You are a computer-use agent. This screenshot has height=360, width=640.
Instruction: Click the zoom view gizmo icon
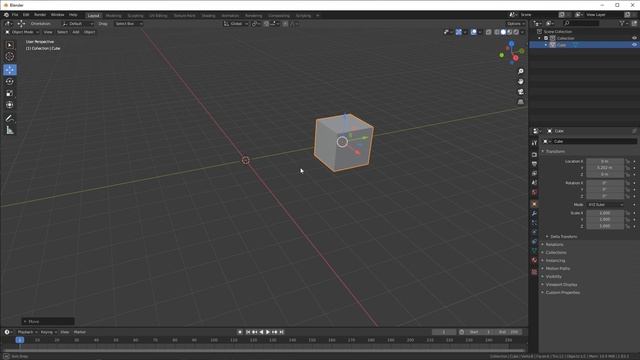(521, 71)
